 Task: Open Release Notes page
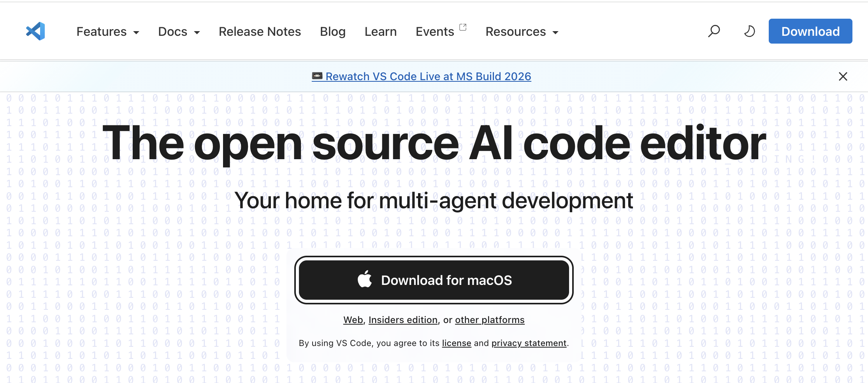click(x=260, y=32)
